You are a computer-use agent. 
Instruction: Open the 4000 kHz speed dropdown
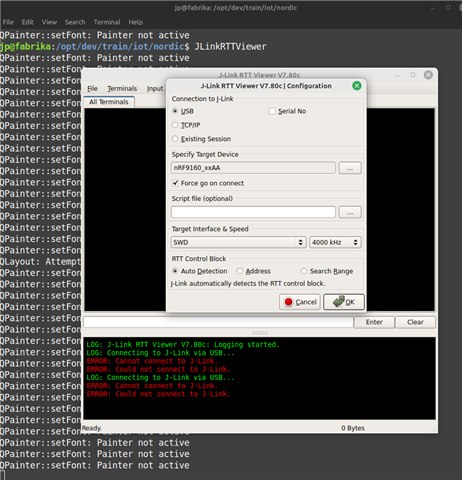pos(335,242)
